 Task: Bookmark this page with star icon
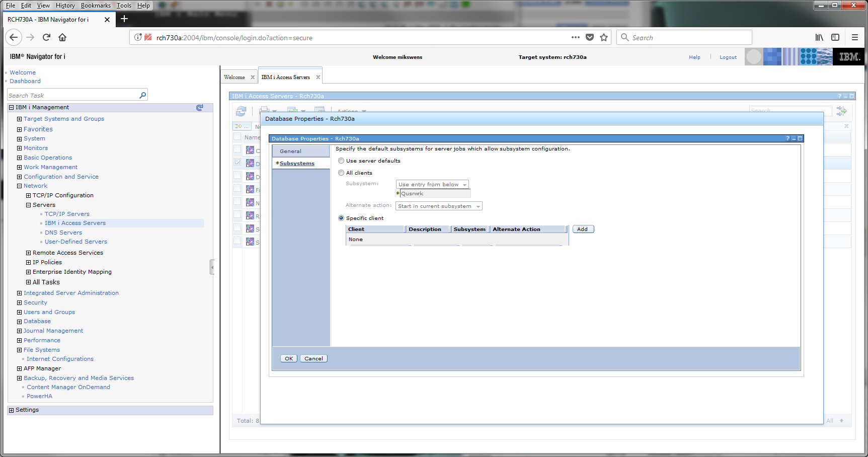pos(604,37)
